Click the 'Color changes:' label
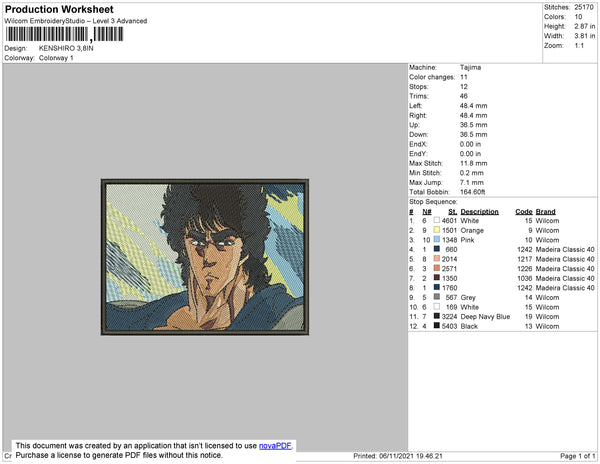This screenshot has width=600, height=464. point(432,77)
